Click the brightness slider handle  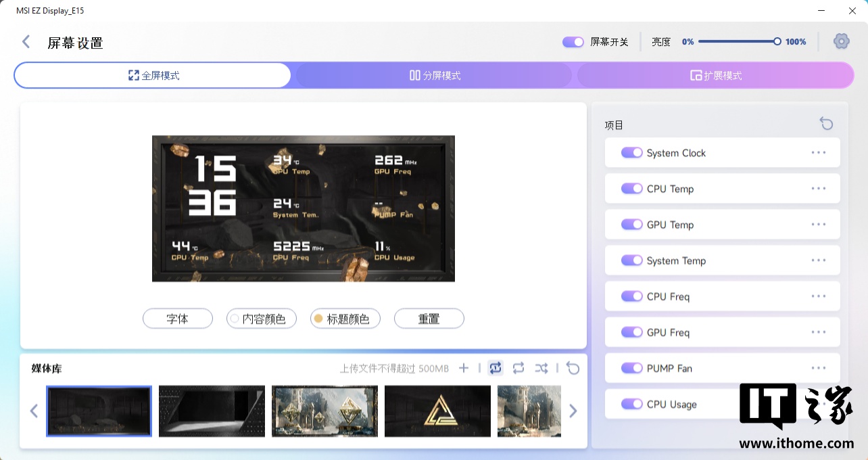[x=777, y=42]
